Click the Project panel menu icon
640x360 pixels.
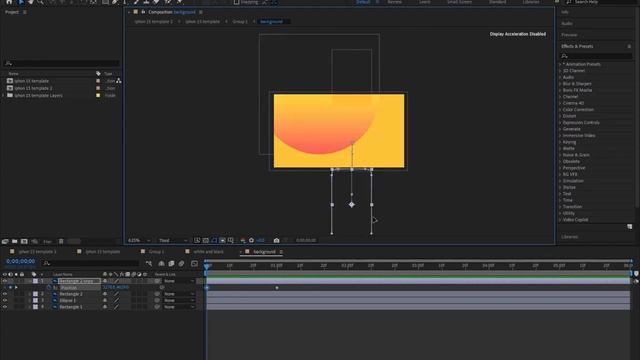coord(25,12)
